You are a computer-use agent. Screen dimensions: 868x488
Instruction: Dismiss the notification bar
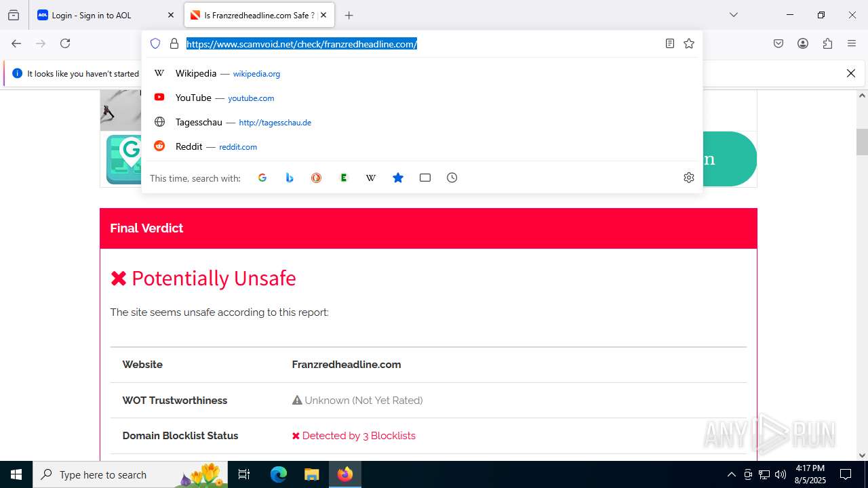coord(851,73)
